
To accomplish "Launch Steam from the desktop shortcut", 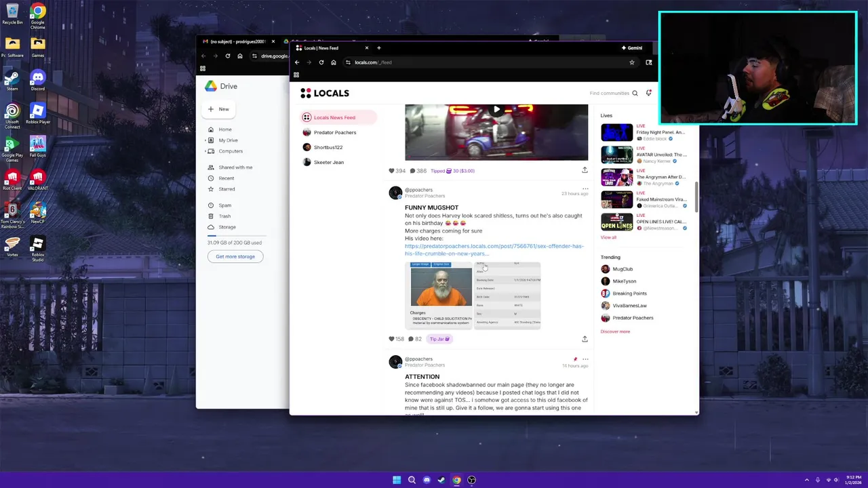I will (x=12, y=80).
